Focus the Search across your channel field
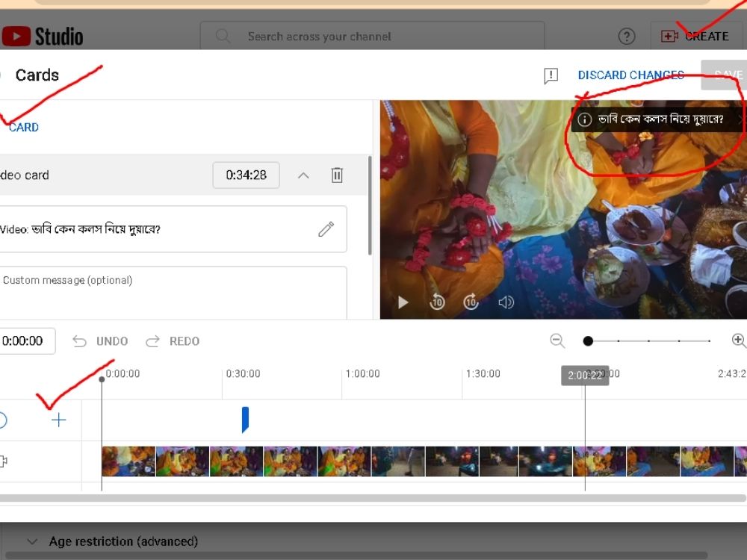The image size is (747, 560). pos(372,36)
